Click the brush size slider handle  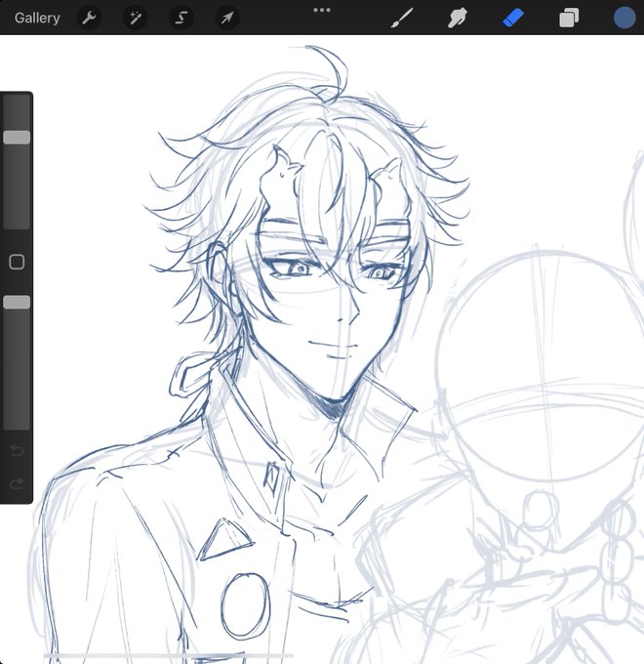coord(17,138)
